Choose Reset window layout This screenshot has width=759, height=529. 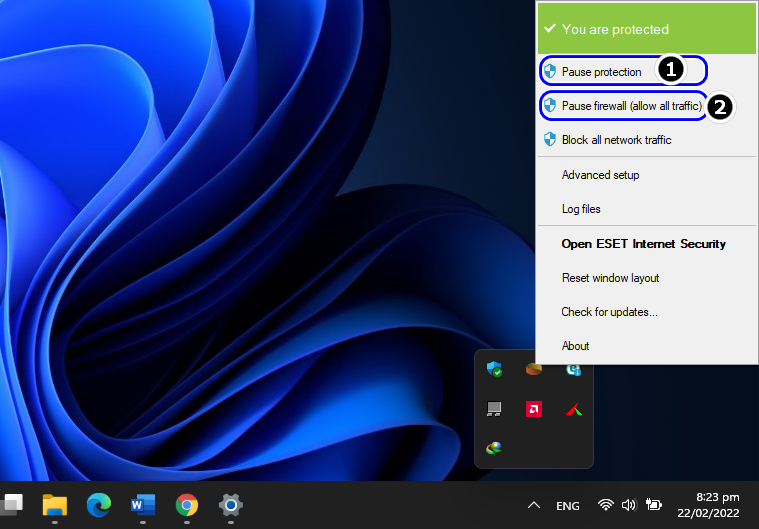click(x=647, y=278)
